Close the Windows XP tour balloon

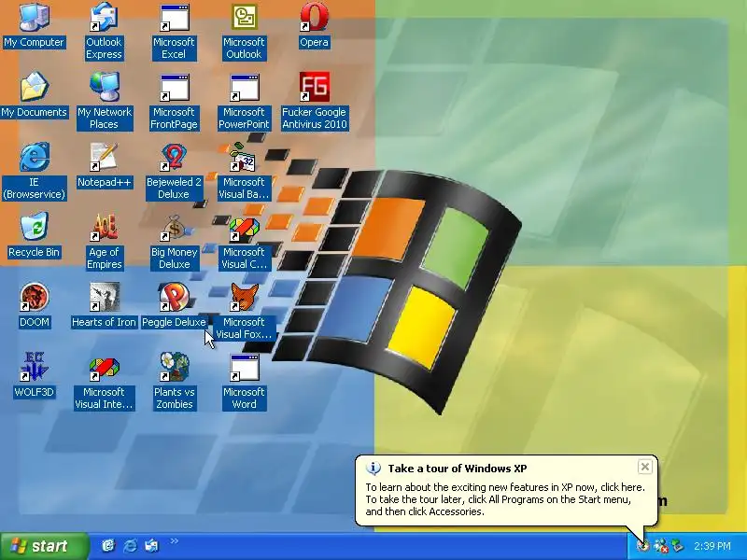[x=644, y=468]
